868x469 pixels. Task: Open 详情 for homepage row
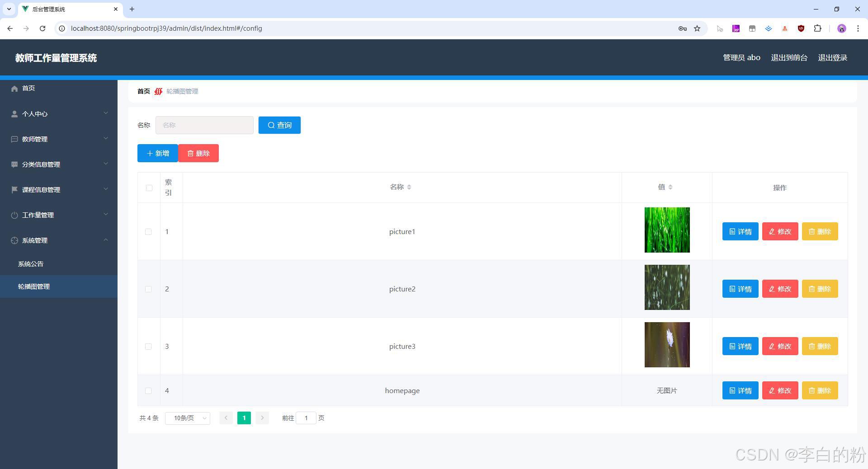pos(740,390)
